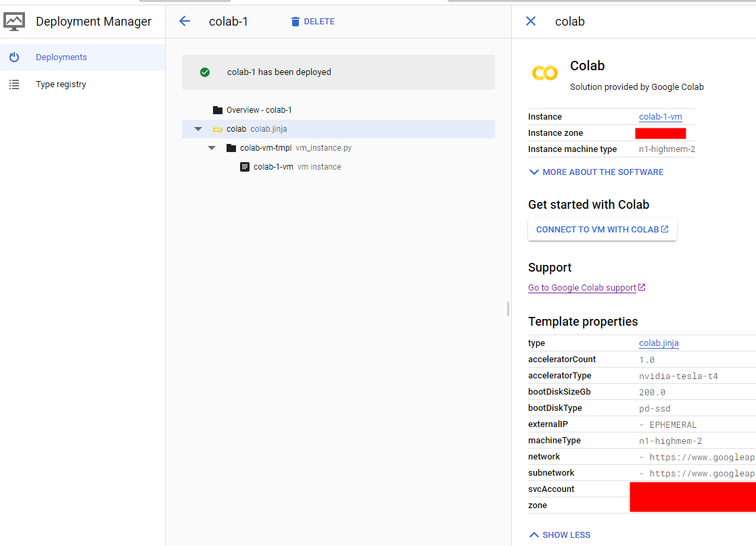Collapse the colab-vm-tmpl vm_instance.py node
756x546 pixels.
pos(212,147)
